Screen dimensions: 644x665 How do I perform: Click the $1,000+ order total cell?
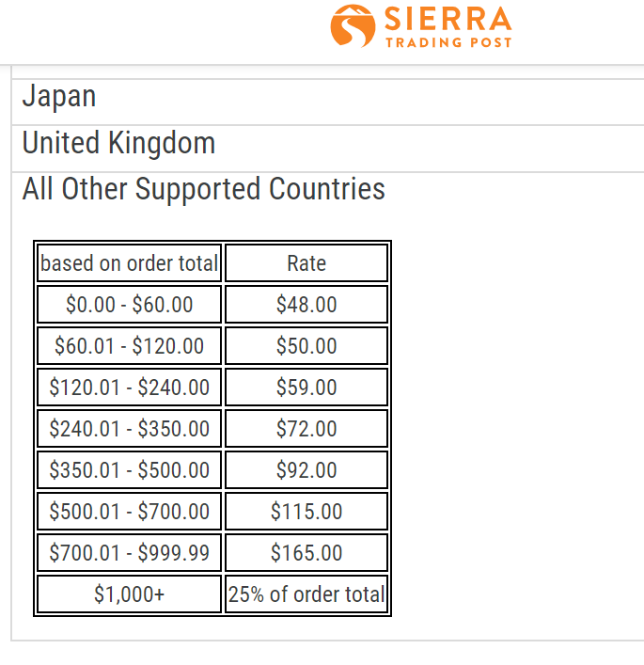tap(130, 594)
